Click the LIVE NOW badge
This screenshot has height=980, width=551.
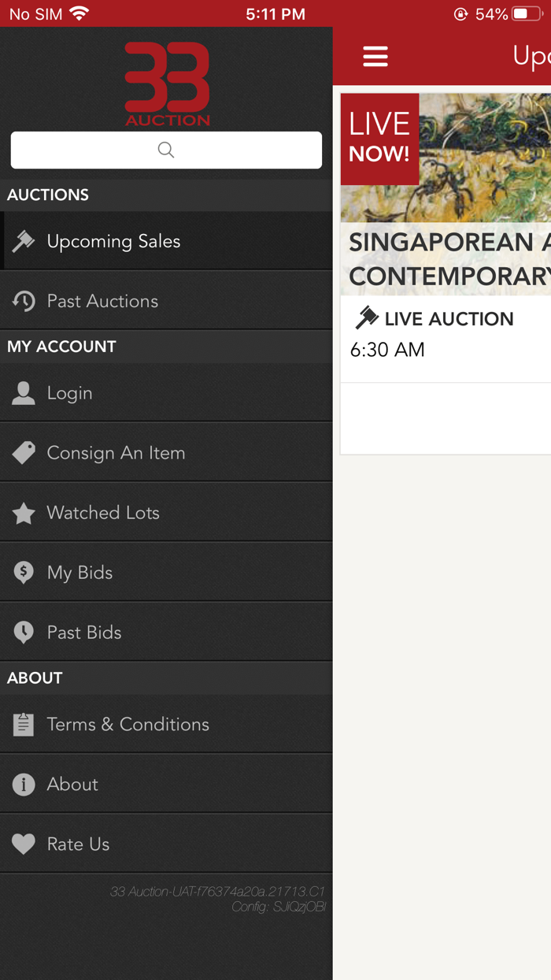[379, 139]
